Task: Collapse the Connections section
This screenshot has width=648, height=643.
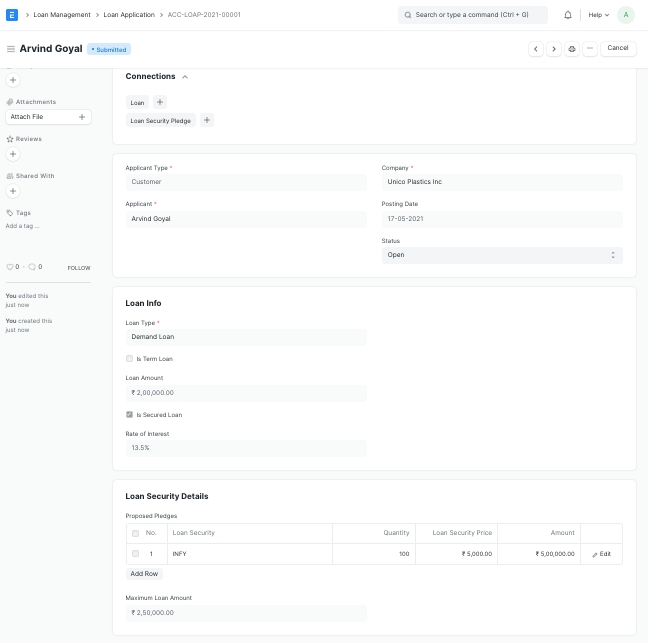Action: (185, 77)
